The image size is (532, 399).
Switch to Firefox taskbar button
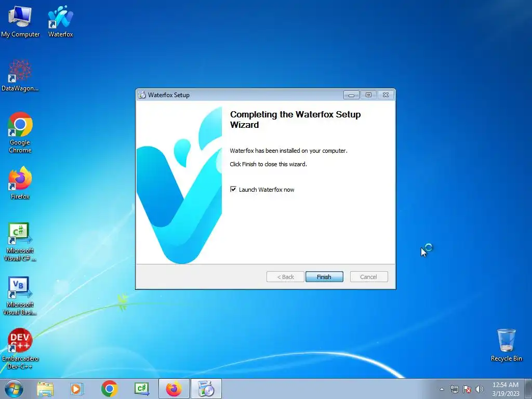pos(174,389)
